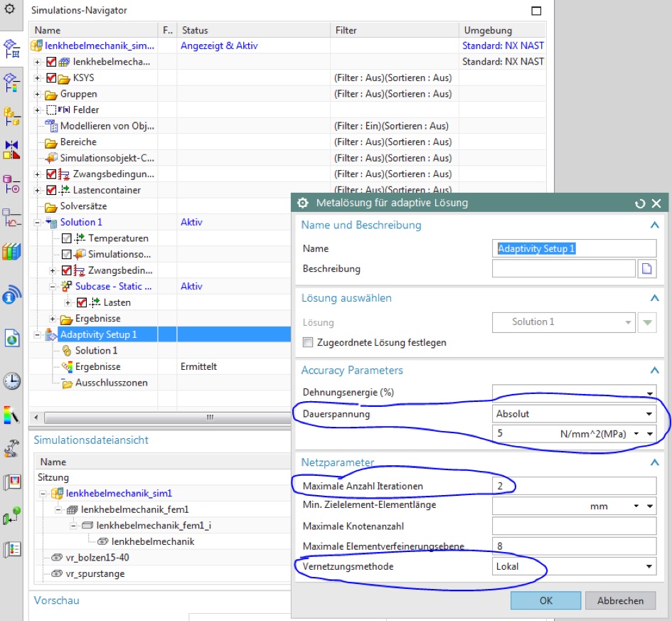Click the web browser globe page icon
The width and height of the screenshot is (672, 621).
point(11,339)
